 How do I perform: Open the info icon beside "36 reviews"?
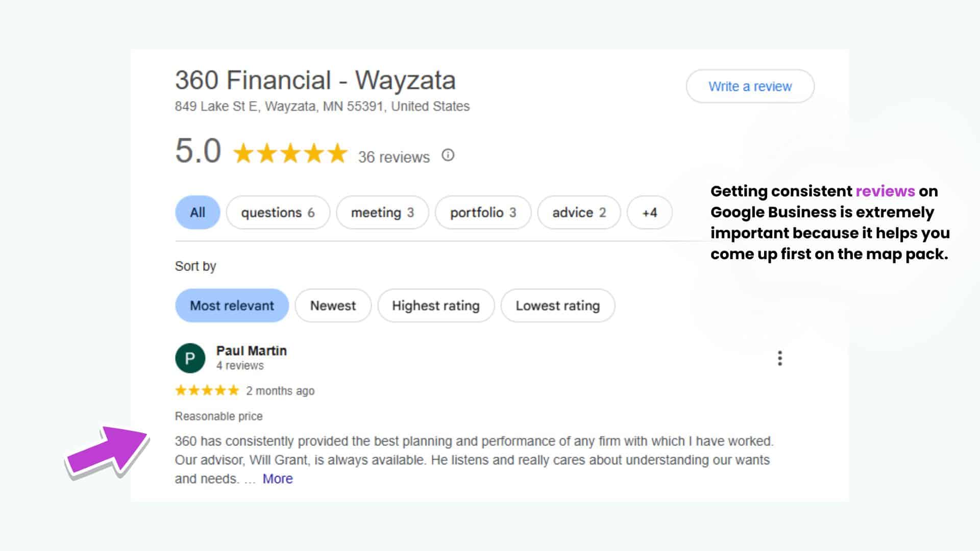pos(447,156)
